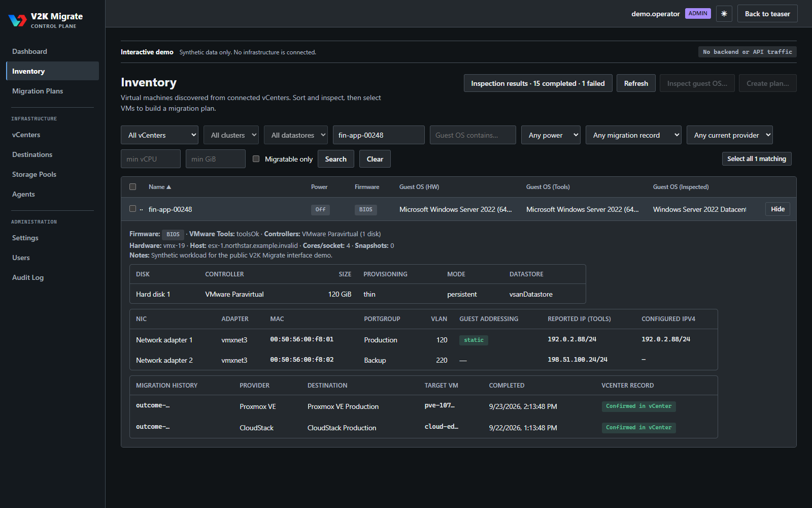Viewport: 812px width, 508px height.
Task: Click MAC 00:50:56:00:f8:01
Action: pyautogui.click(x=301, y=339)
